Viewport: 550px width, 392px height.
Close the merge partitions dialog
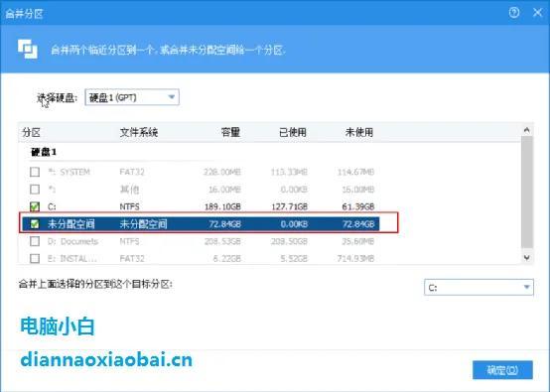[537, 13]
